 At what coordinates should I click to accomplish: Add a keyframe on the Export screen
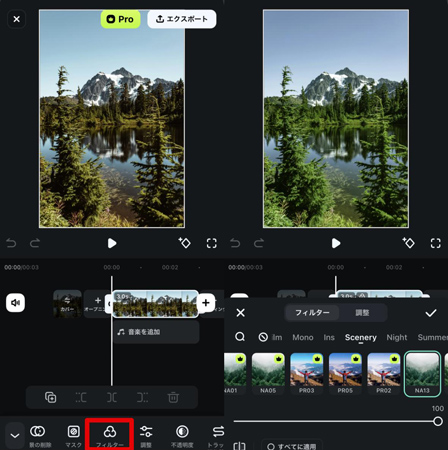coord(184,242)
